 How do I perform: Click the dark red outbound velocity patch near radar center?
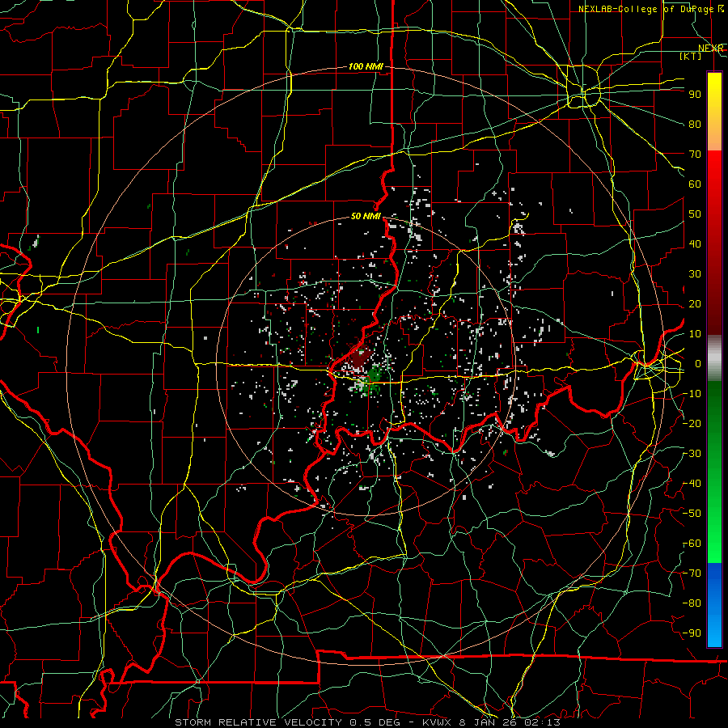[359, 358]
